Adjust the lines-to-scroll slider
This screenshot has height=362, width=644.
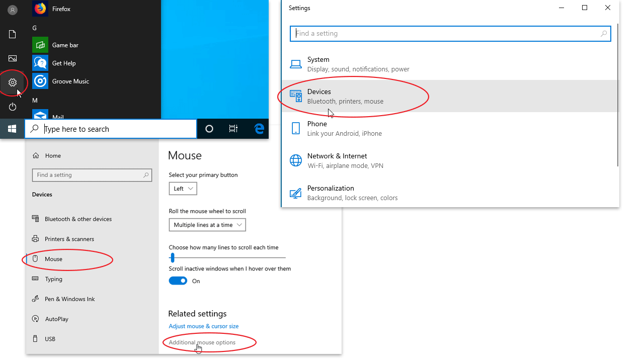coord(173,257)
